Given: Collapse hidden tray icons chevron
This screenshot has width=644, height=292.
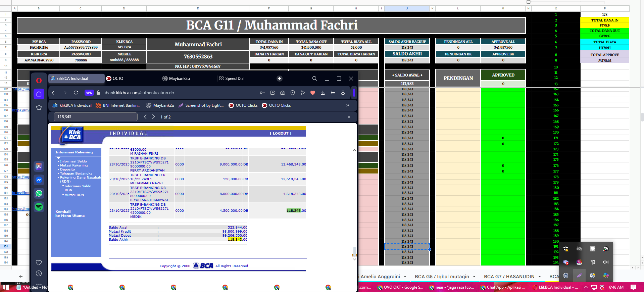Looking at the screenshot, I should click(586, 287).
